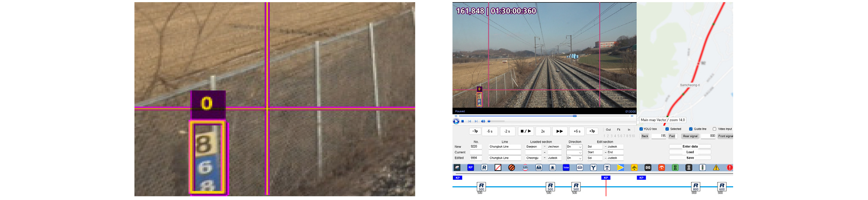Click the tunnel sign icon

[539, 168]
